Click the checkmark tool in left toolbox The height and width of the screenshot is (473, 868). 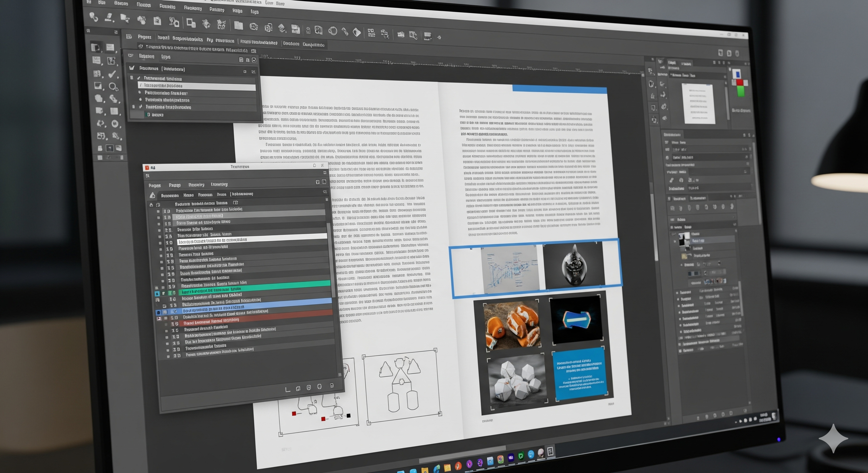tap(113, 74)
